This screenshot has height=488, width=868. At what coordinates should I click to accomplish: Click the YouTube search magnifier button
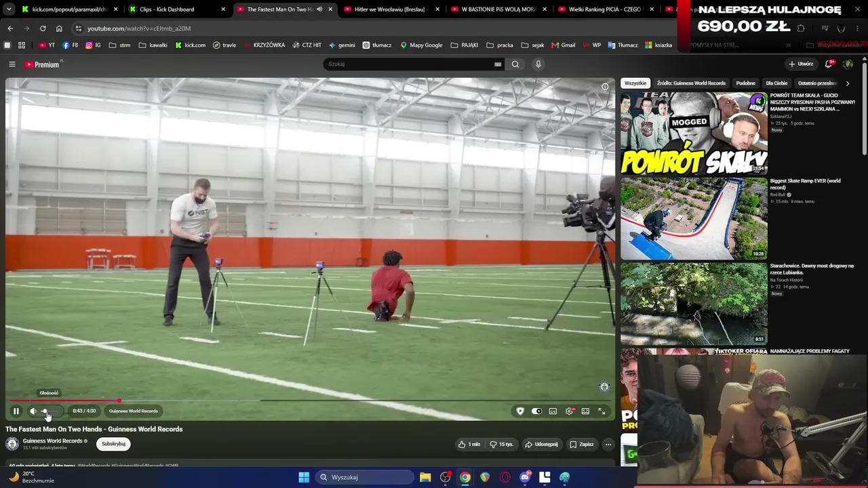(x=515, y=64)
